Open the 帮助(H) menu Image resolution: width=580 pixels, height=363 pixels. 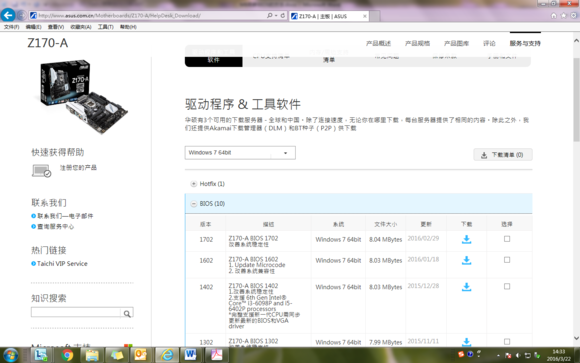(128, 27)
